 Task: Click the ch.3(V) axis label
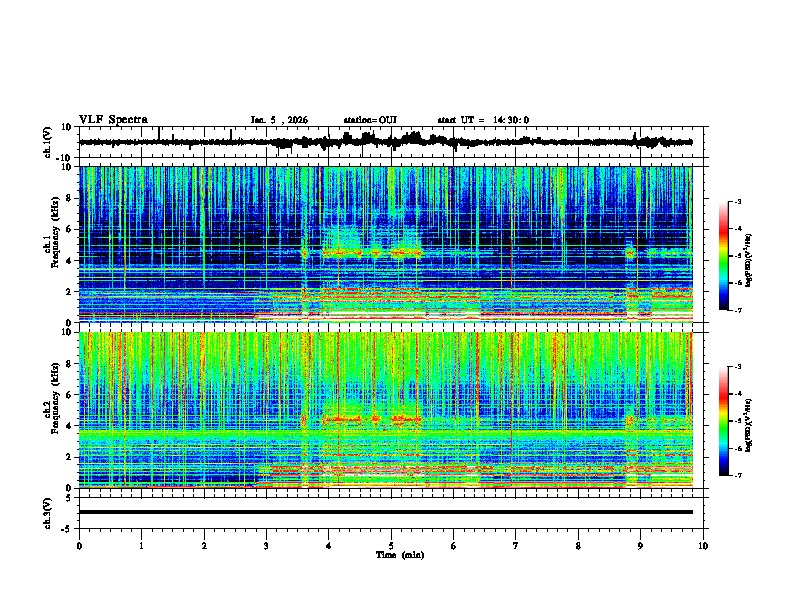48,513
